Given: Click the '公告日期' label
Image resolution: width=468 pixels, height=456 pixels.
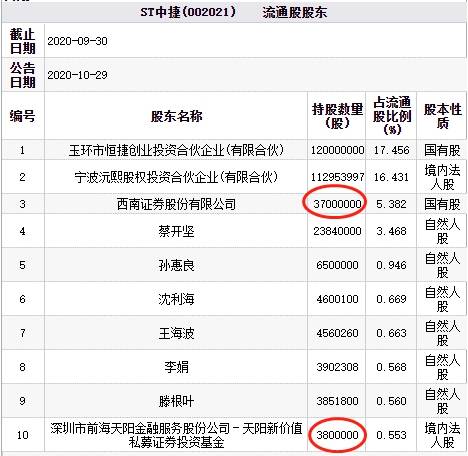Looking at the screenshot, I should pos(22,75).
